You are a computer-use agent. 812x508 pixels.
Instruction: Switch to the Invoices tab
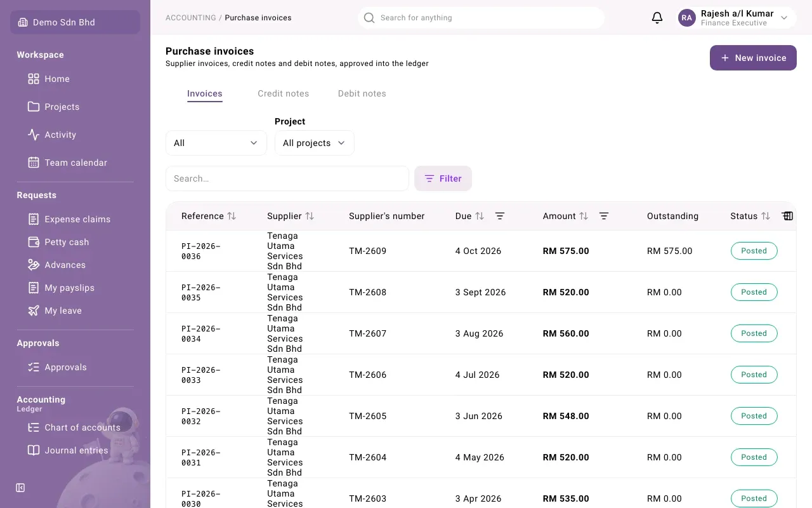click(x=205, y=93)
